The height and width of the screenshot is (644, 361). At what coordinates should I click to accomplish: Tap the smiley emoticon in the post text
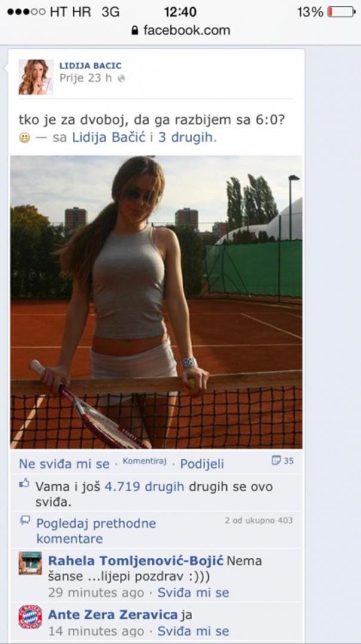(24, 138)
